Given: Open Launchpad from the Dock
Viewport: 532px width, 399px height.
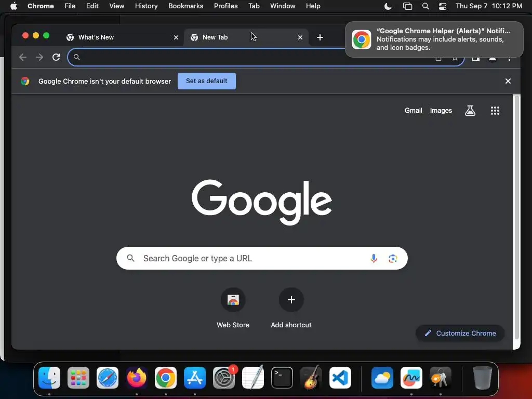Looking at the screenshot, I should coord(78,378).
